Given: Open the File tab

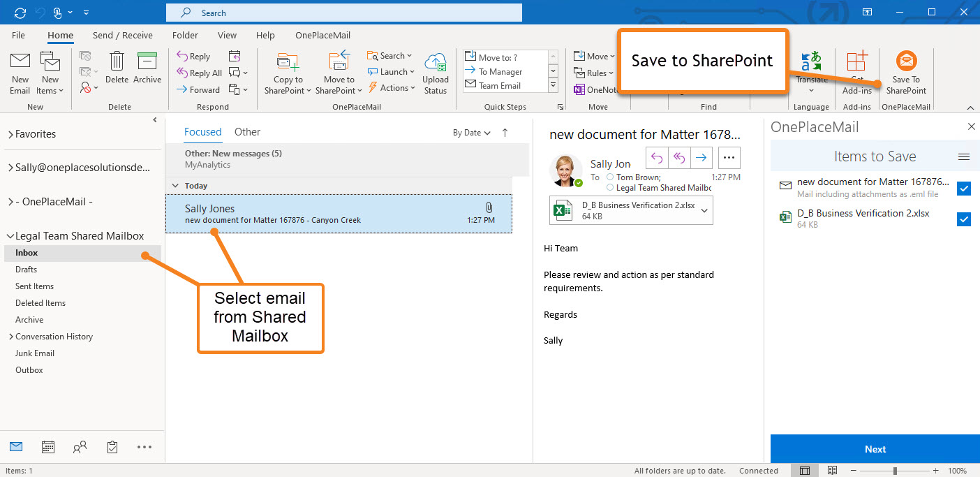Looking at the screenshot, I should [18, 35].
